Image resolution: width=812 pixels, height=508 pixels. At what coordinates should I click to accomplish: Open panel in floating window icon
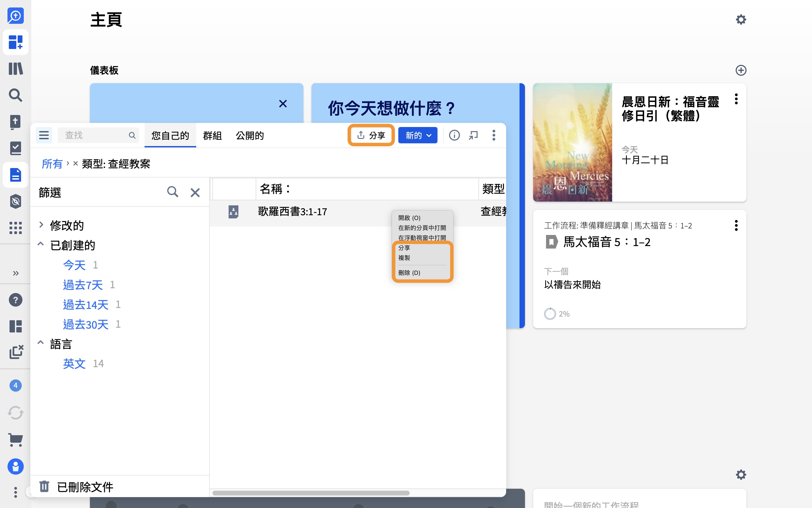point(474,135)
